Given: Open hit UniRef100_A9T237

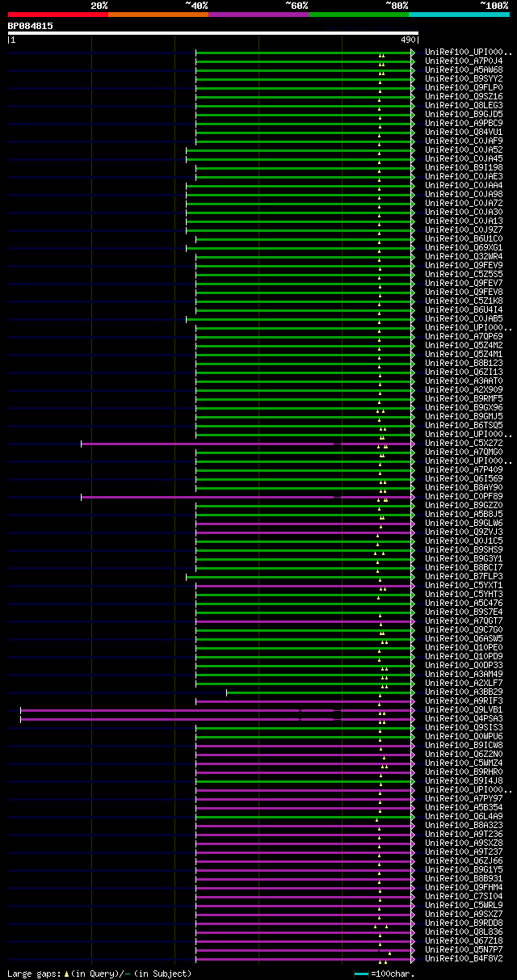Looking at the screenshot, I should coord(464,852).
